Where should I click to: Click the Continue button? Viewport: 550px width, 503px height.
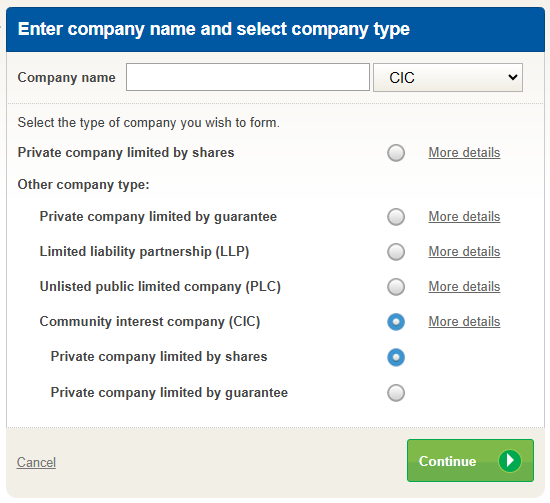[x=470, y=461]
